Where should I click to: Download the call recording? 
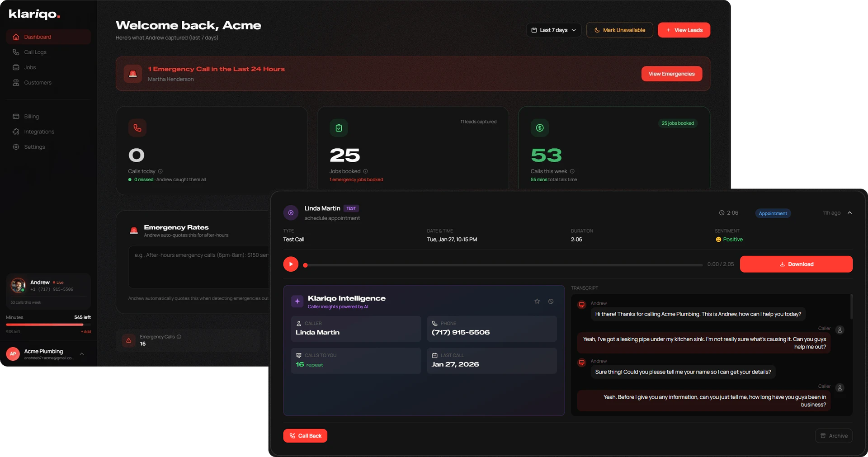pos(796,264)
